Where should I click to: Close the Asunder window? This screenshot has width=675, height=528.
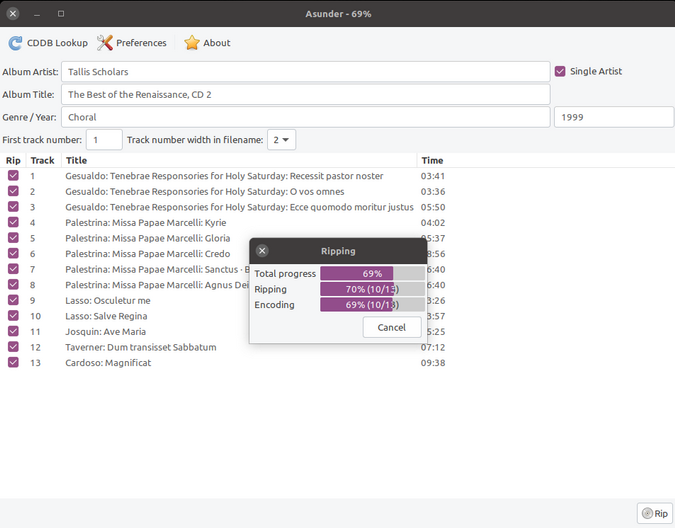coord(13,13)
